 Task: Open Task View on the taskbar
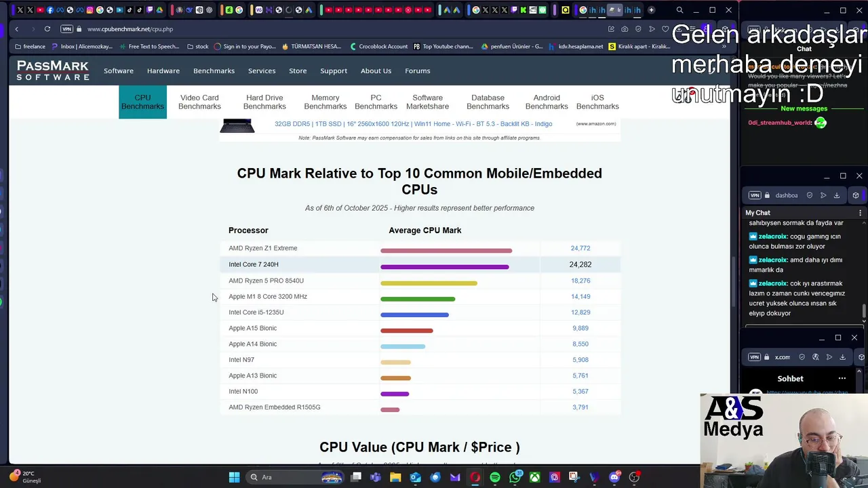click(x=356, y=477)
